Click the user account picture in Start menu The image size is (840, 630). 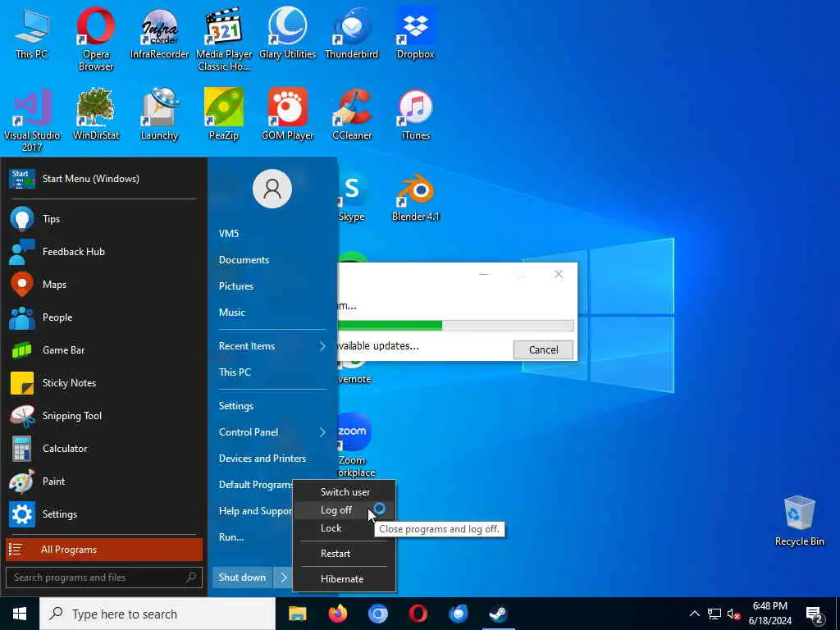[272, 189]
